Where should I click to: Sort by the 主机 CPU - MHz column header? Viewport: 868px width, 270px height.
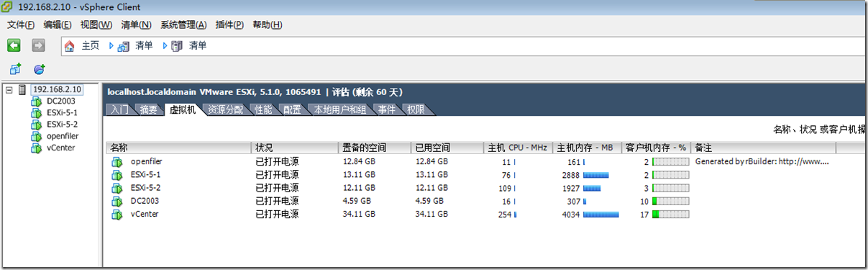pyautogui.click(x=517, y=148)
